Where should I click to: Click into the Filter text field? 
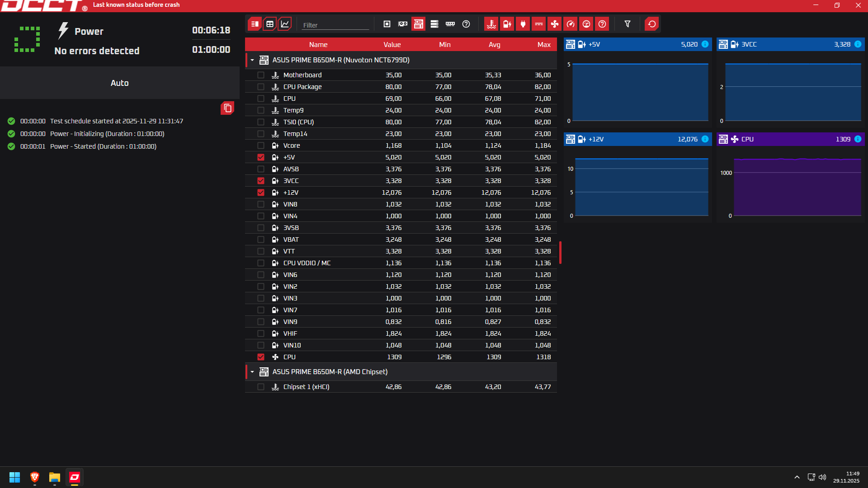[x=335, y=25]
